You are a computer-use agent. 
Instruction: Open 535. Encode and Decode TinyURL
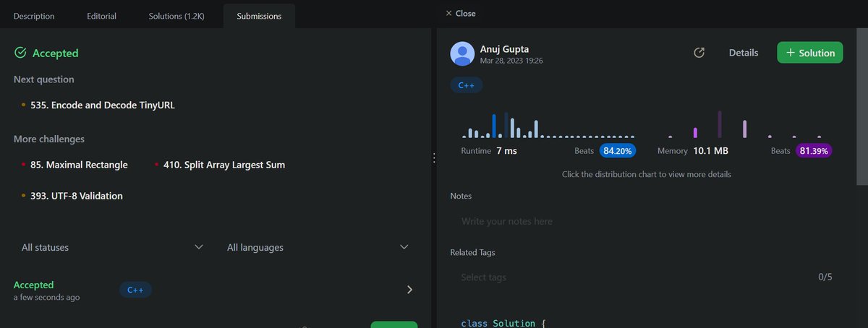(103, 105)
